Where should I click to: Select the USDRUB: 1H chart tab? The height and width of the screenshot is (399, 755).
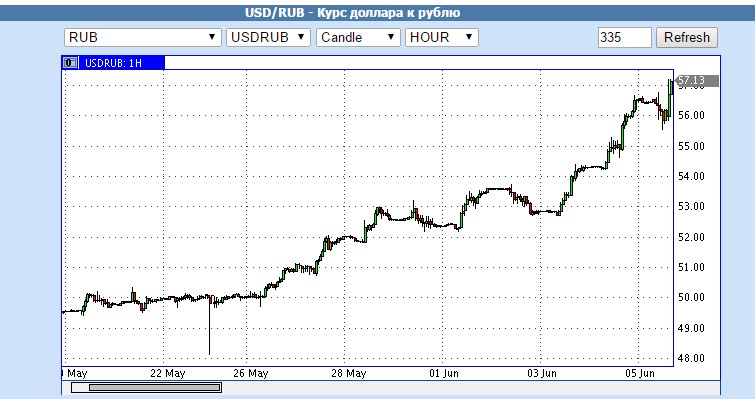113,63
